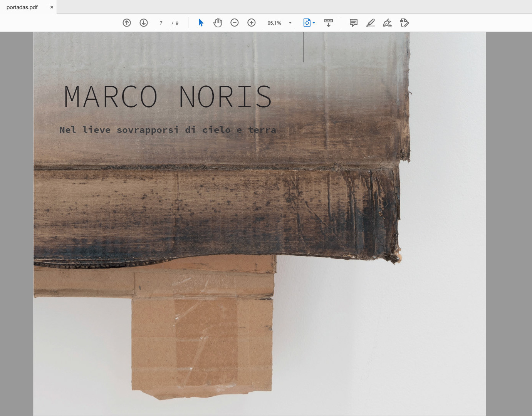Click the stamp edit tool icon
This screenshot has width=532, height=416.
tap(404, 23)
